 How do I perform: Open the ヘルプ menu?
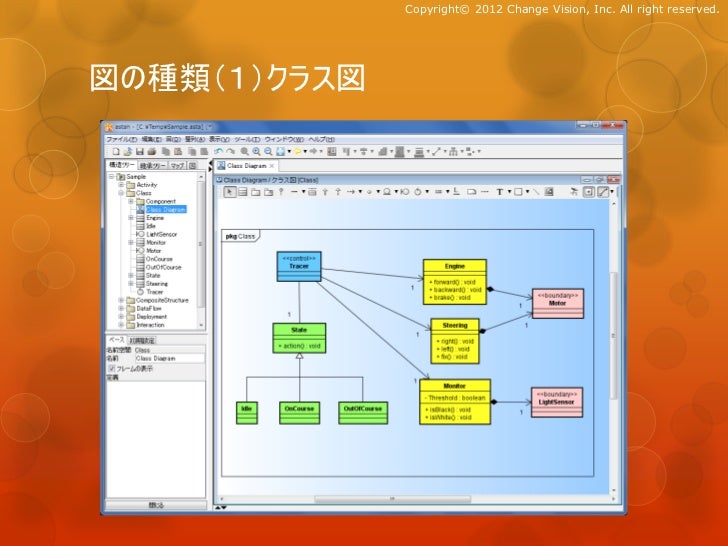point(321,139)
